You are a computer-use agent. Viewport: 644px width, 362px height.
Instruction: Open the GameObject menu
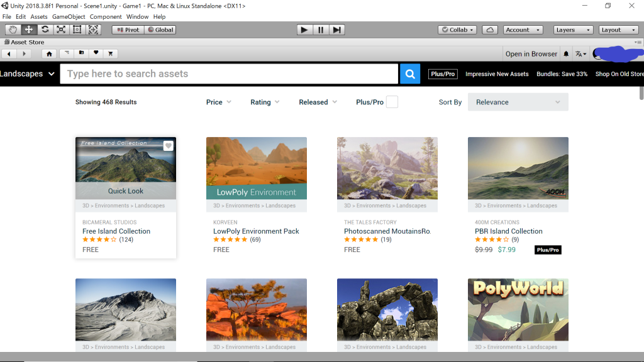(x=69, y=16)
